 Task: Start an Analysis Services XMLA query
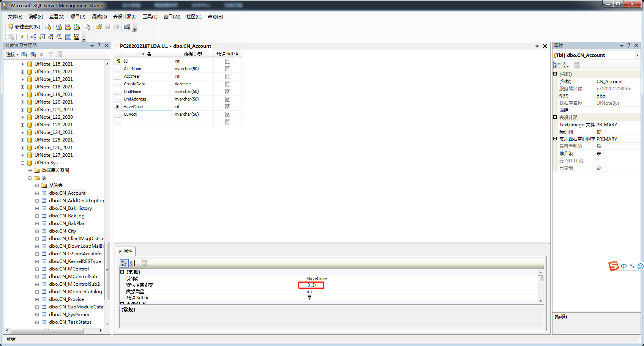(77, 27)
